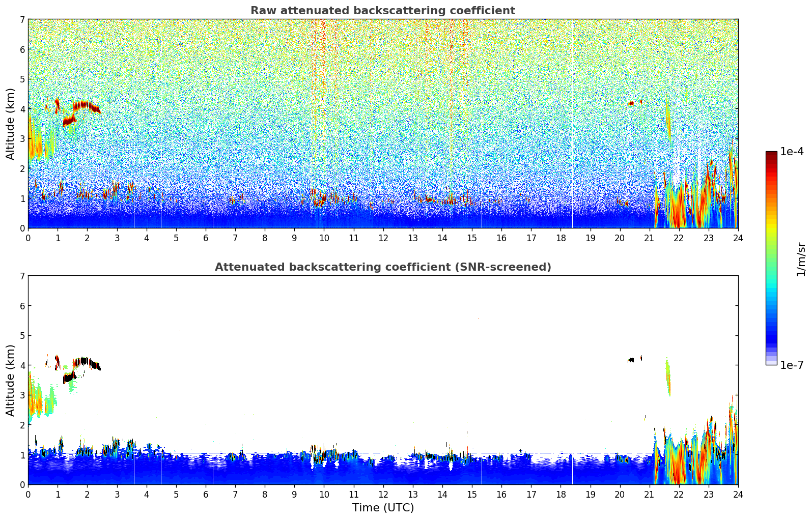Viewport: 812px width, 519px height.
Task: Click the title 'Raw attenuated backscattering coefficient'
Action: point(383,11)
